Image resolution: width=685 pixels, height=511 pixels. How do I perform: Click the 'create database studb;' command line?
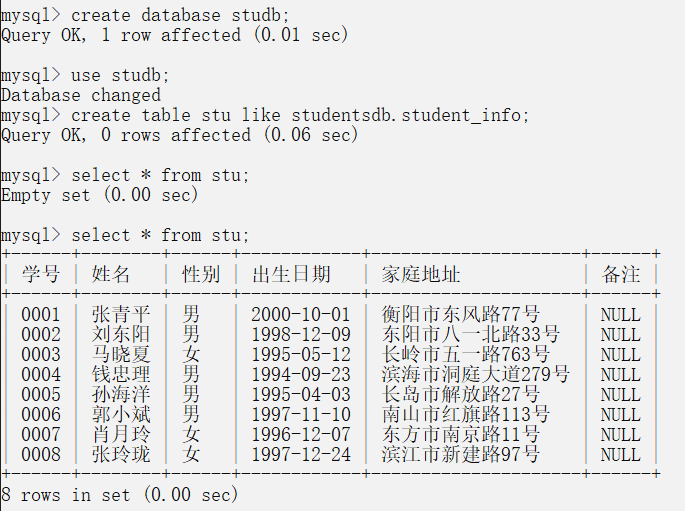(180, 15)
